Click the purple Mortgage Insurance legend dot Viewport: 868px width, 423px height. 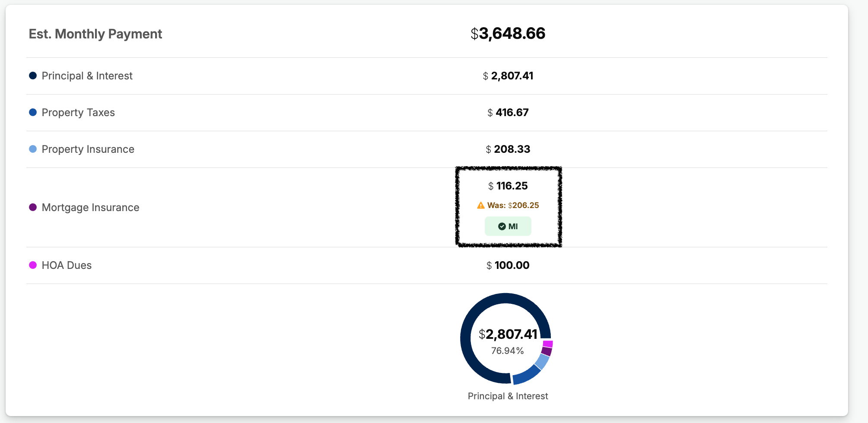tap(33, 208)
